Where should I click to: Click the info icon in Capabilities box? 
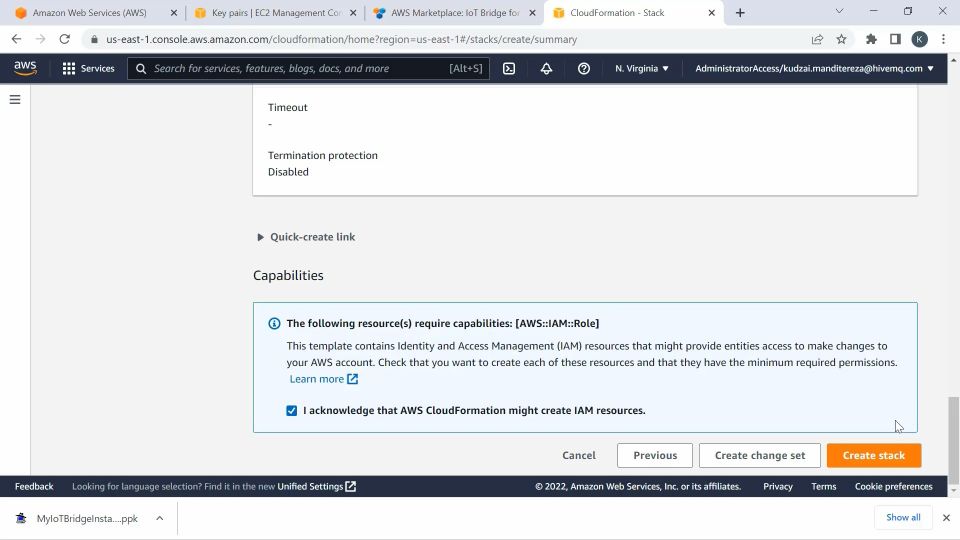pos(274,323)
